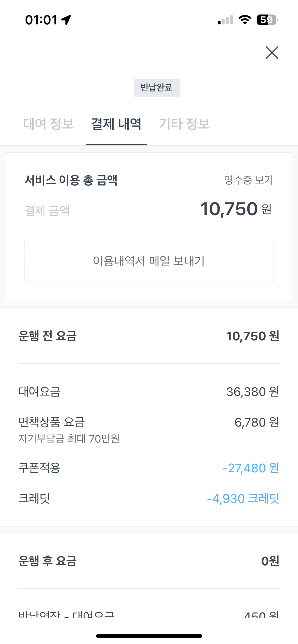Tap the 반납완료 status badge
This screenshot has height=644, width=298.
(x=157, y=87)
